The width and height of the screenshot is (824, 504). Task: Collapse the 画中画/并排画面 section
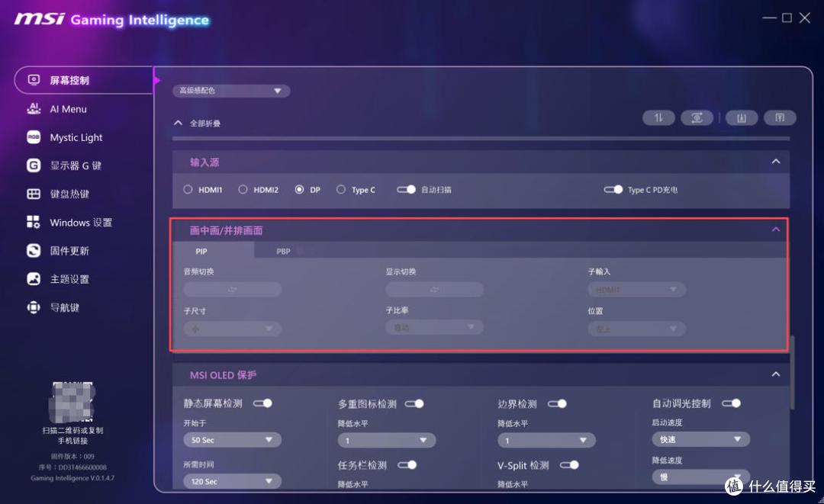coord(776,230)
